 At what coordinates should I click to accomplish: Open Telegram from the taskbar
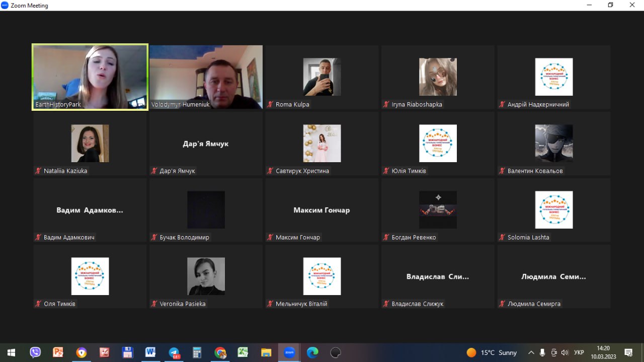pyautogui.click(x=174, y=352)
